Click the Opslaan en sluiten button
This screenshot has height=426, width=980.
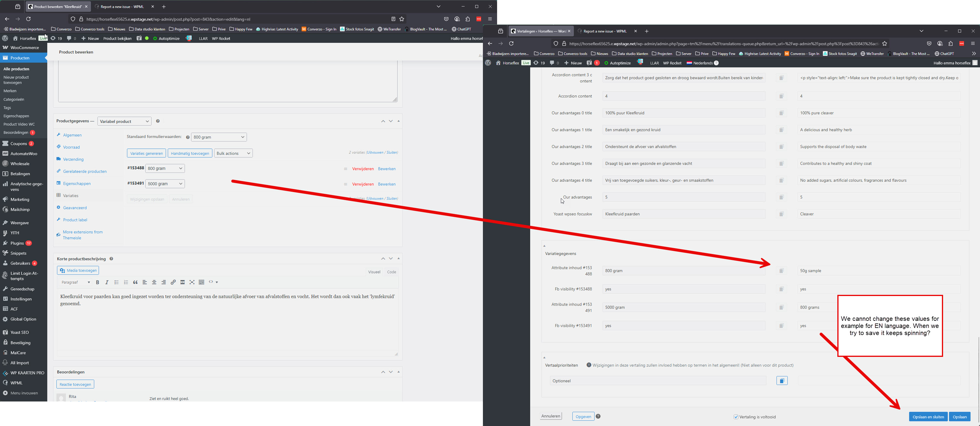point(928,417)
